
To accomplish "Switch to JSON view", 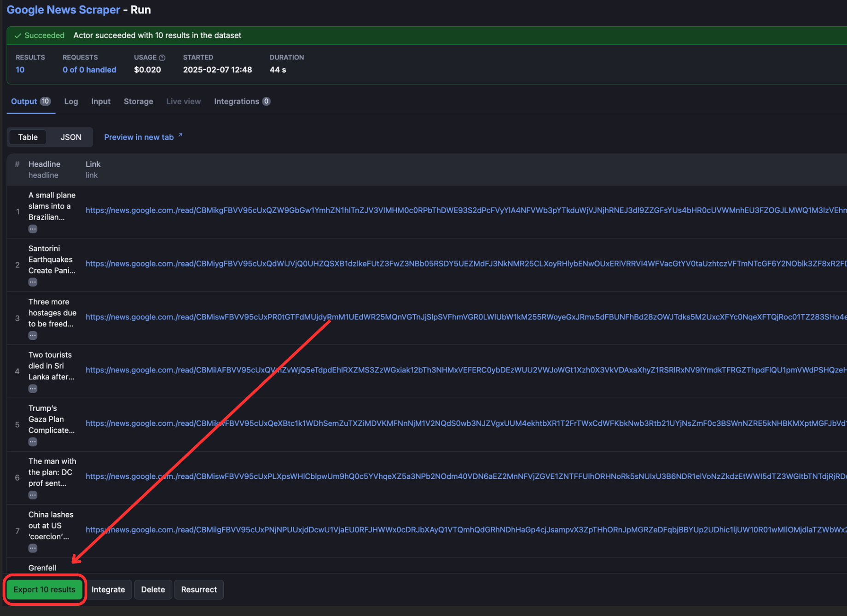I will click(70, 137).
